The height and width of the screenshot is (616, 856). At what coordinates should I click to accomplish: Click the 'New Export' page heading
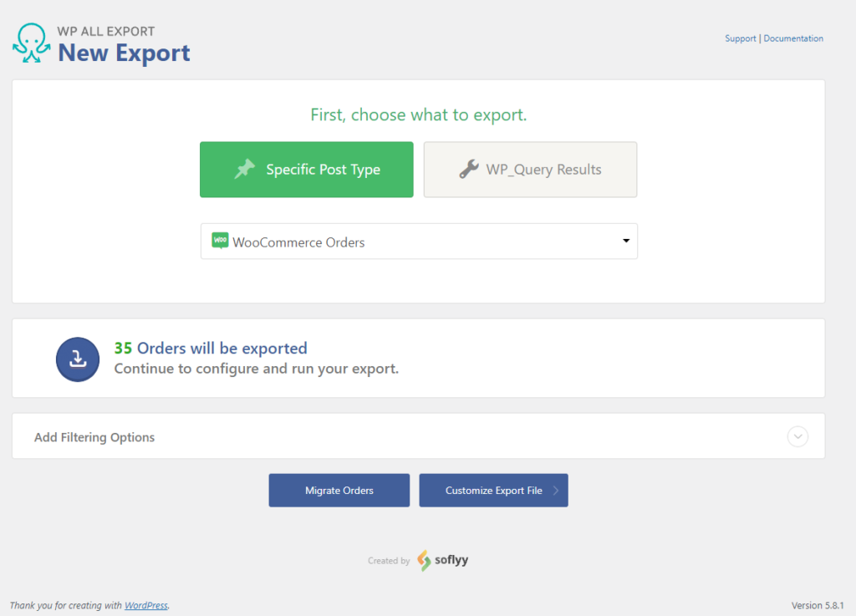point(124,53)
